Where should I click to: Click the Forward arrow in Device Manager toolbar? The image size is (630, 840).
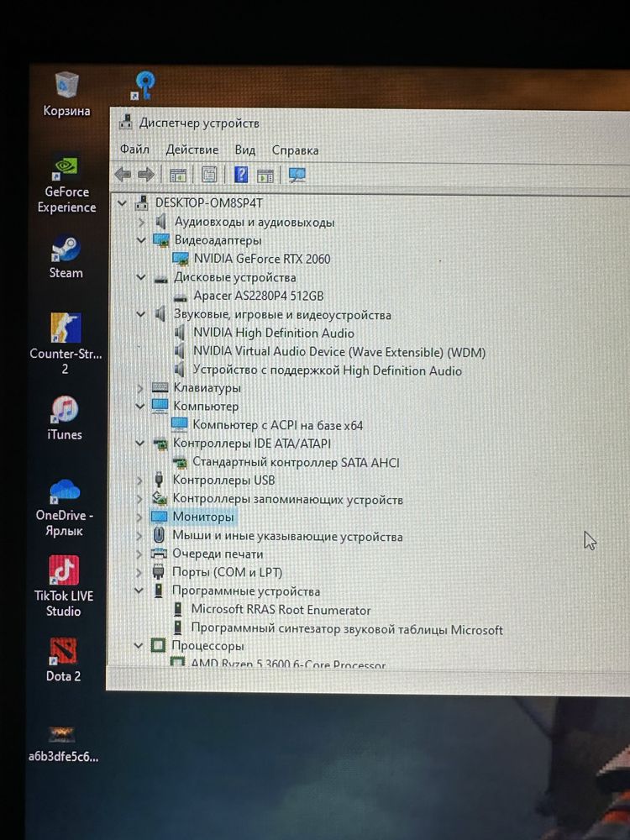click(145, 174)
